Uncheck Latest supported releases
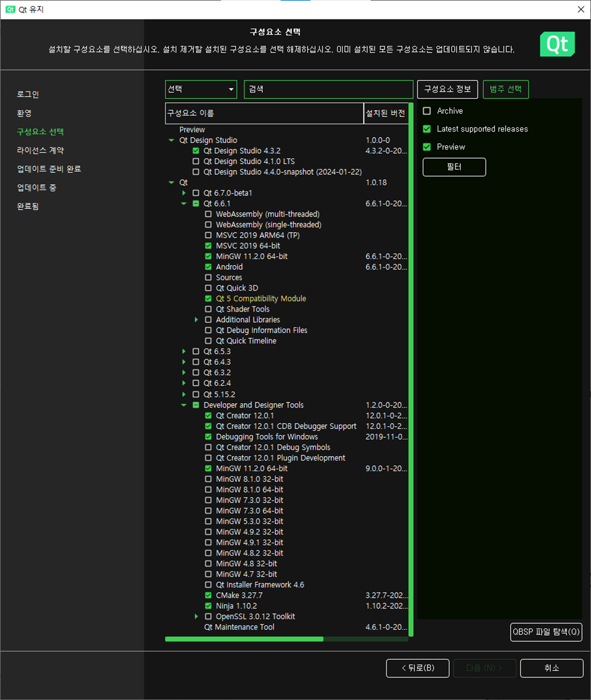Viewport: 591px width, 700px height. coord(427,129)
